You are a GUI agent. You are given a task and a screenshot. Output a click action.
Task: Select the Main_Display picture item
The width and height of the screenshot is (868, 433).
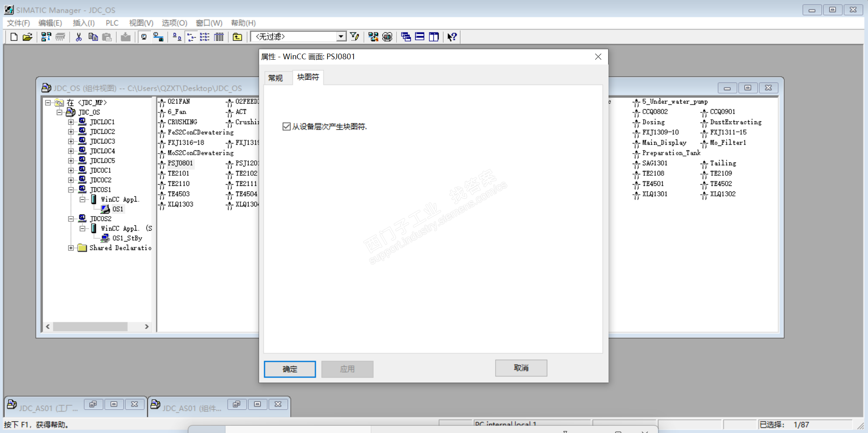[x=664, y=142]
